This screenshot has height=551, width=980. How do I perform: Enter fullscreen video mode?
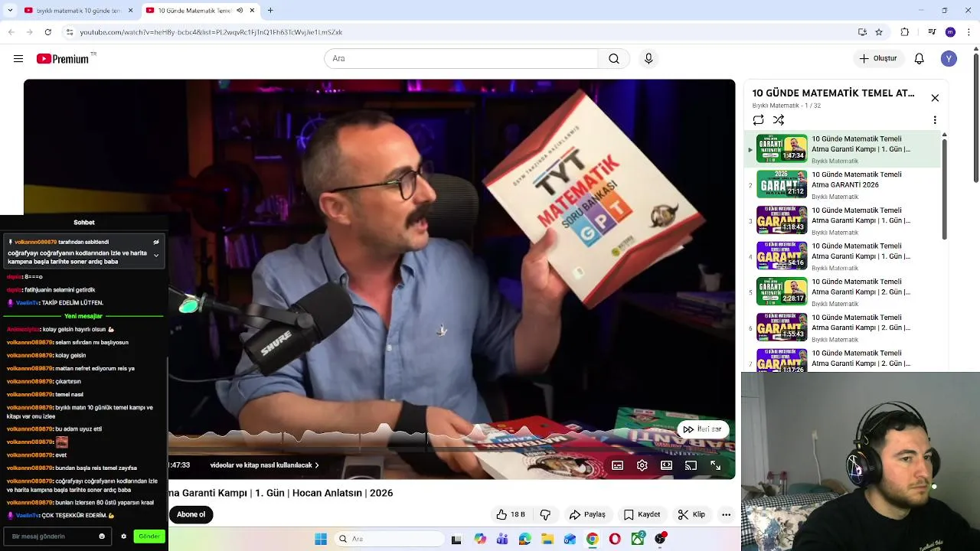[715, 465]
